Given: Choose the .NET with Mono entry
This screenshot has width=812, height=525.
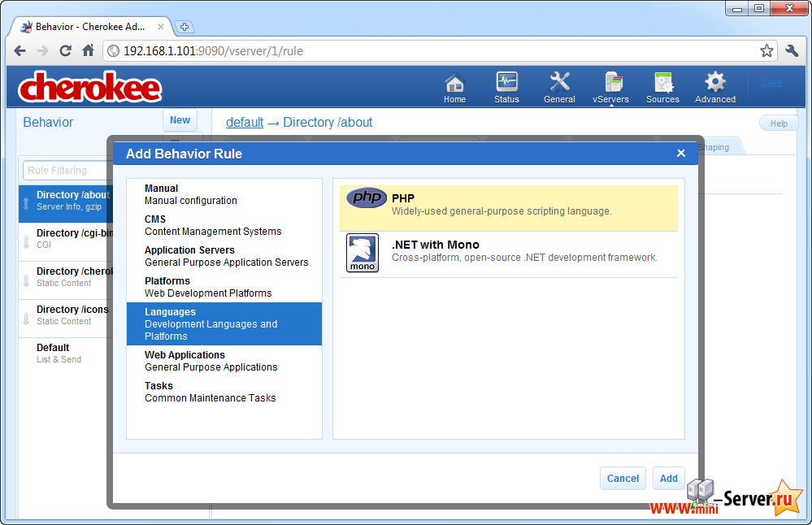Looking at the screenshot, I should 509,254.
